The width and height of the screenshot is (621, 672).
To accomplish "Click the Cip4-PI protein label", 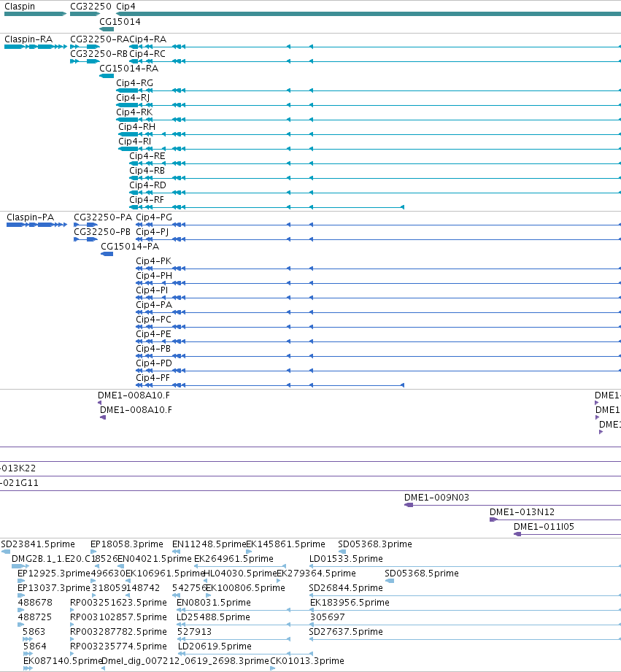I will coord(152,290).
